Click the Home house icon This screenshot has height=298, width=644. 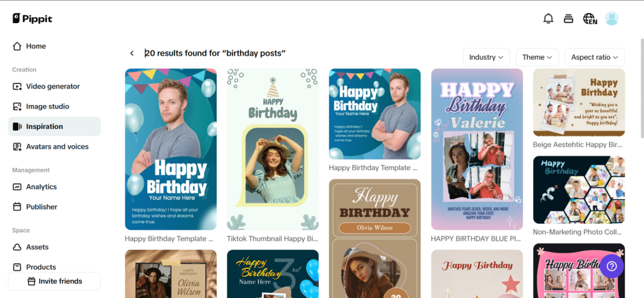[x=17, y=46]
